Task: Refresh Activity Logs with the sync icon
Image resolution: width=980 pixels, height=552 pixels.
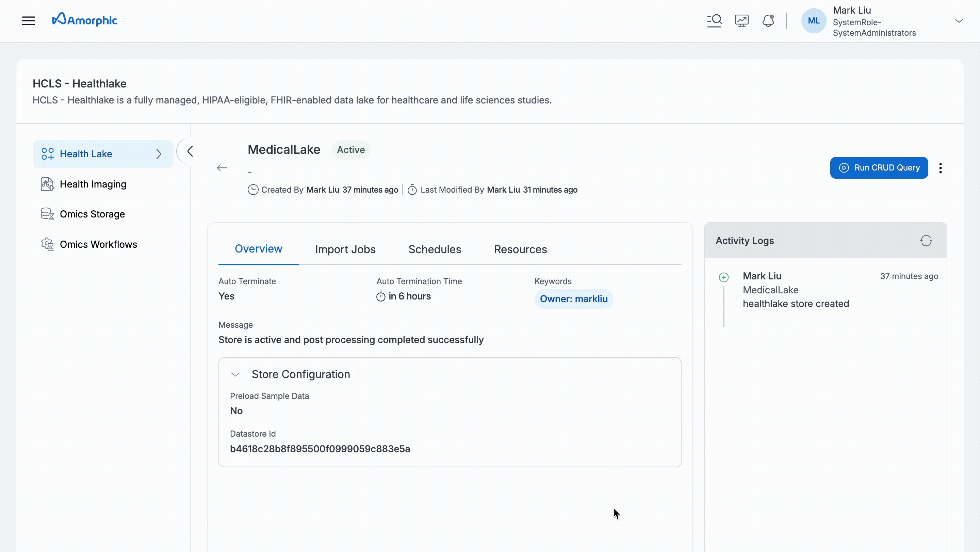Action: [926, 240]
